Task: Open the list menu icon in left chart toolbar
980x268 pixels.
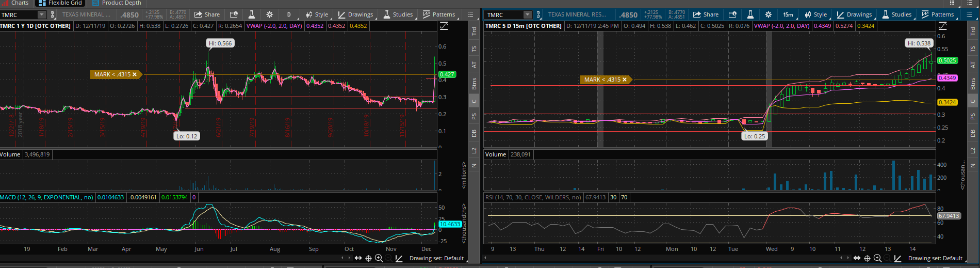Action: [470, 14]
